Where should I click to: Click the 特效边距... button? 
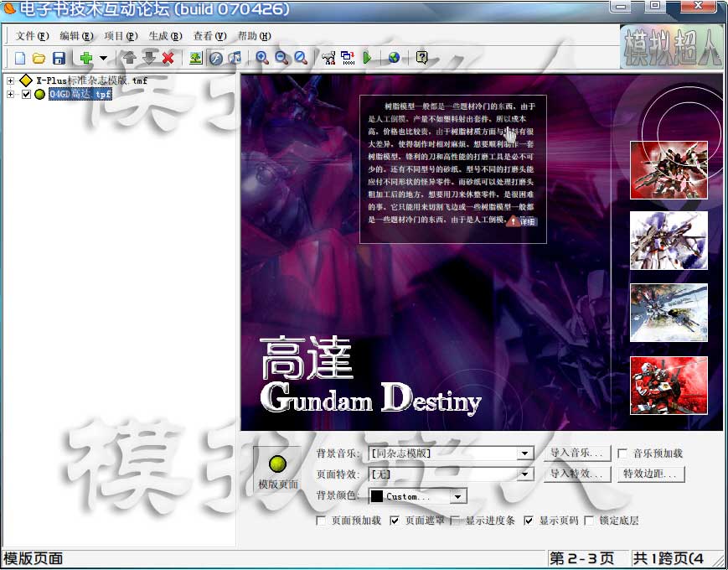pyautogui.click(x=652, y=474)
